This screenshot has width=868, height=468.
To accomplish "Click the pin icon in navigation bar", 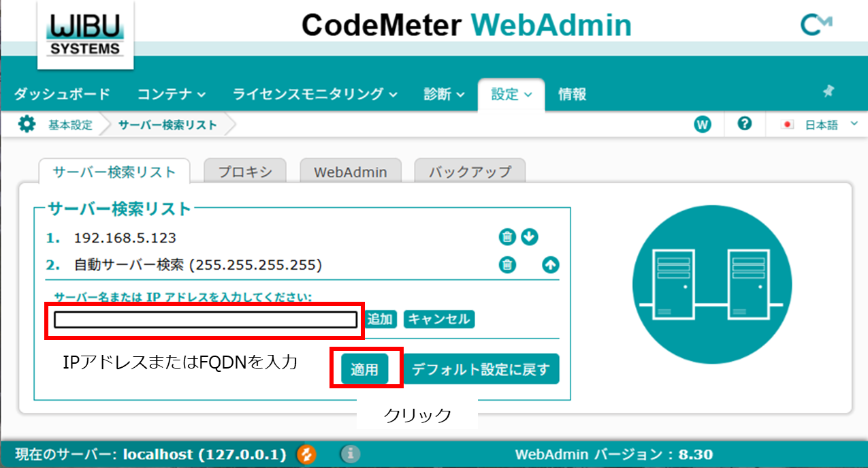I will [x=829, y=91].
